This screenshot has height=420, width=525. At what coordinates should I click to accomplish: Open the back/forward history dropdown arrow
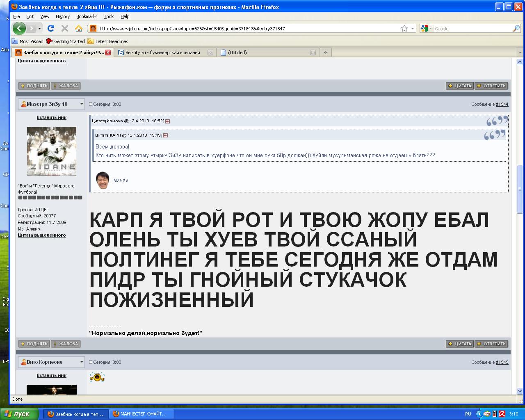(39, 28)
